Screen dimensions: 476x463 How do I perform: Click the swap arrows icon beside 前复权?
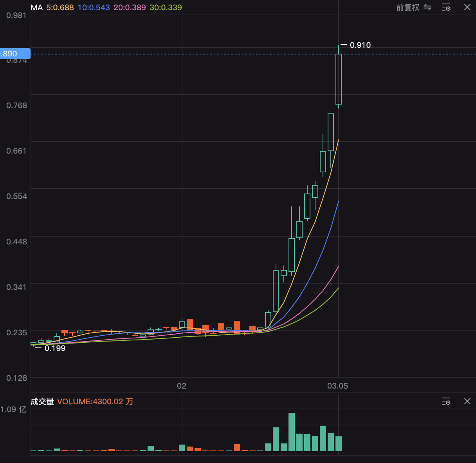[427, 7]
